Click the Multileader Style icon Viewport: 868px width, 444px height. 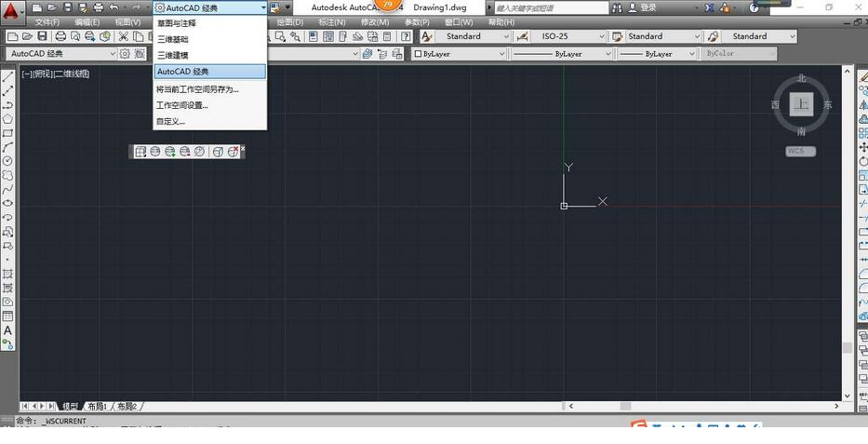click(713, 36)
